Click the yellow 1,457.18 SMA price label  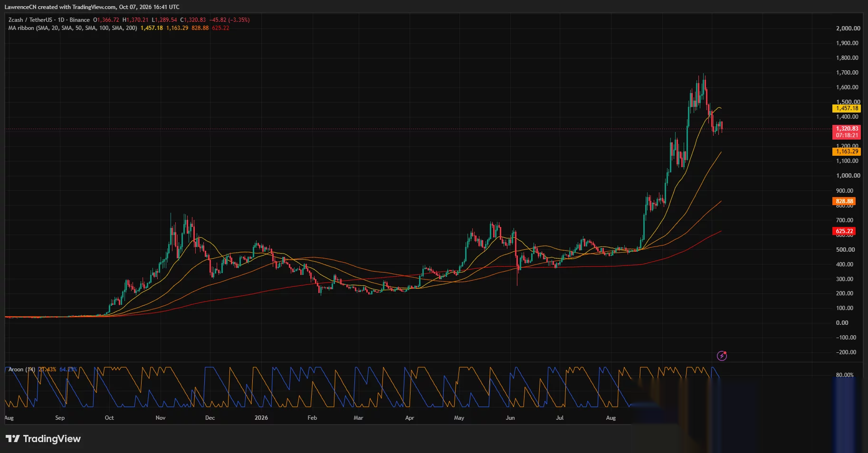coord(847,108)
